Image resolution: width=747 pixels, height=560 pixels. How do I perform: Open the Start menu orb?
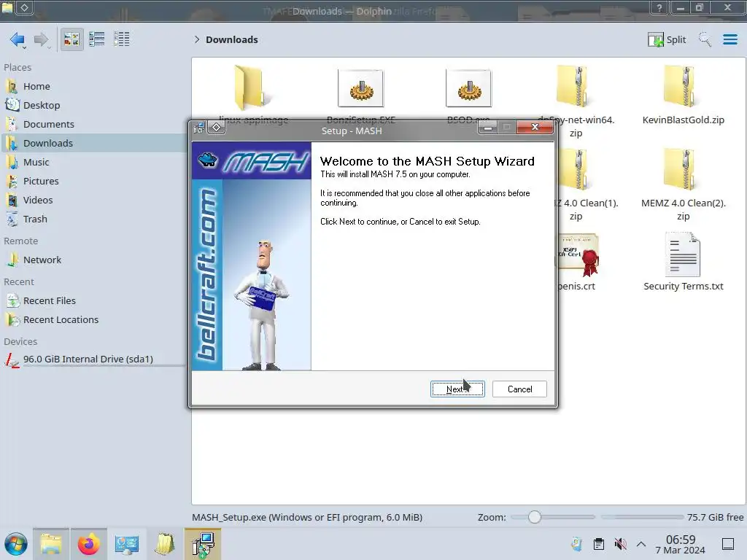(16, 544)
